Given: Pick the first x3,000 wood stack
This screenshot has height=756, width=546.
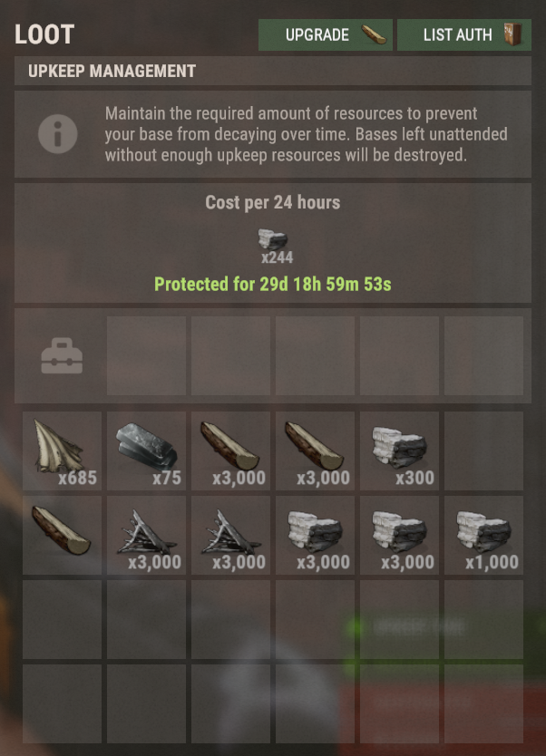Looking at the screenshot, I should point(230,451).
